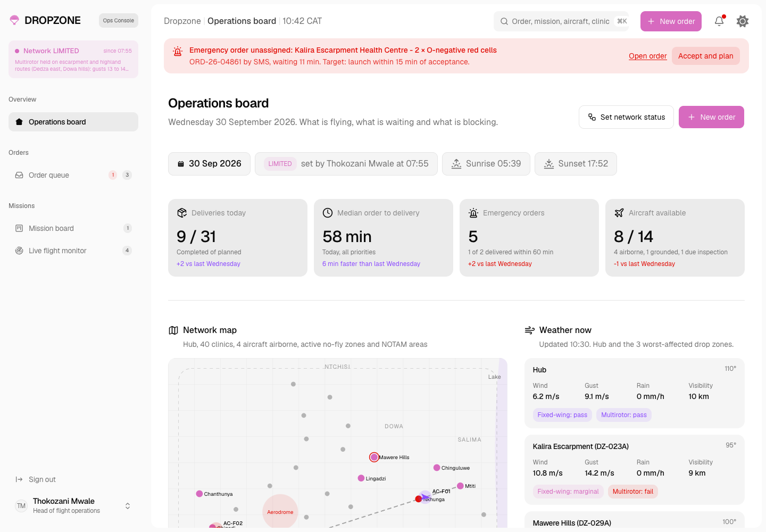Open Live flight monitor
Screen dimensions: 766x532
[x=73, y=251]
